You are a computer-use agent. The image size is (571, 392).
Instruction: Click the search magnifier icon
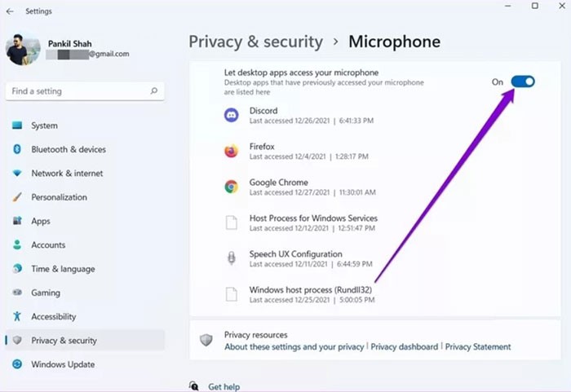(153, 91)
